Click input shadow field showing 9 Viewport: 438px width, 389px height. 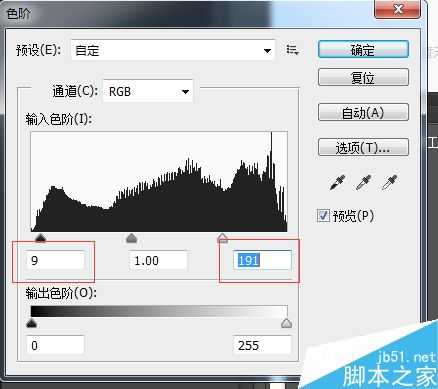pyautogui.click(x=55, y=260)
